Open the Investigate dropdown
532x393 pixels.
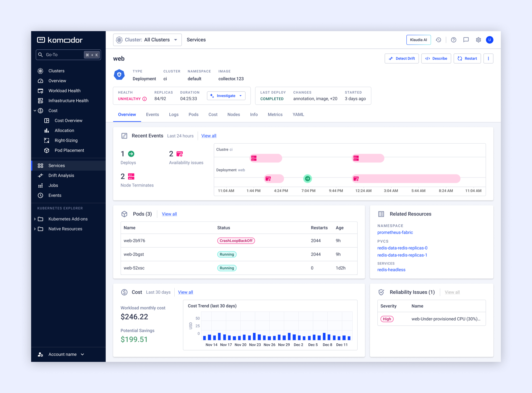click(x=226, y=96)
